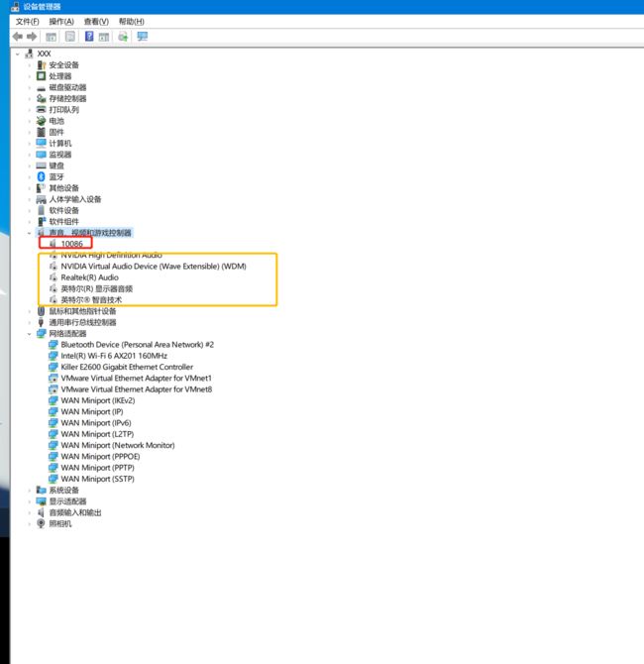Open the 查看(V) View menu
644x664 pixels.
pyautogui.click(x=96, y=22)
